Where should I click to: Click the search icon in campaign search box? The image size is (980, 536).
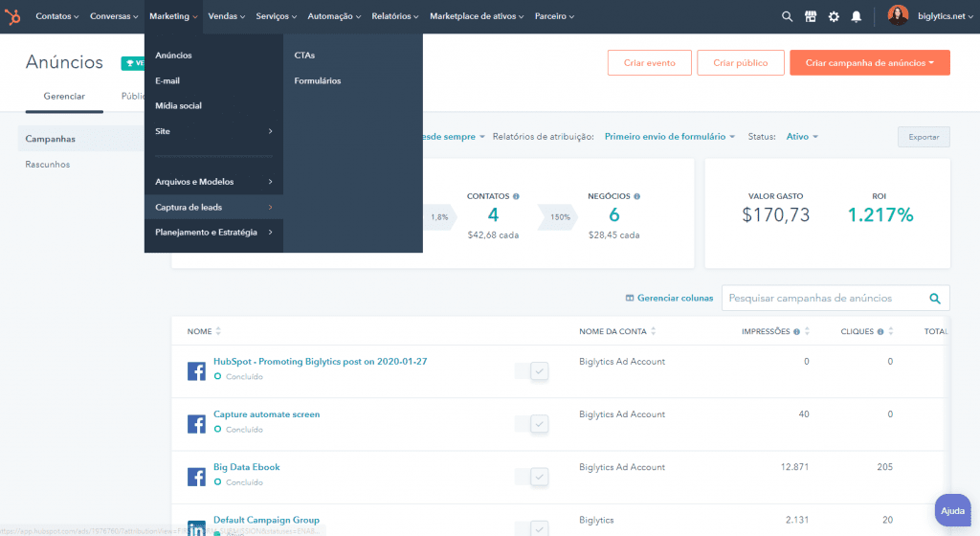[935, 299]
